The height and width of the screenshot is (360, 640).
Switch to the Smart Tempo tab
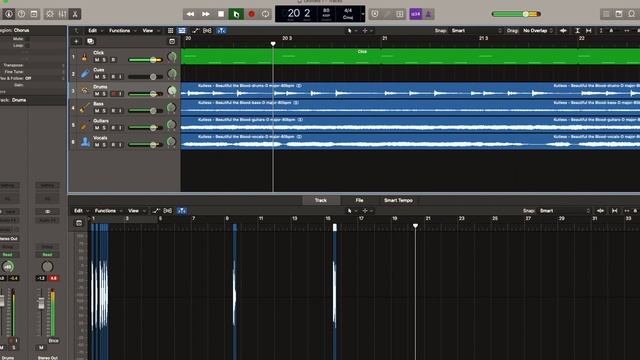pyautogui.click(x=398, y=200)
